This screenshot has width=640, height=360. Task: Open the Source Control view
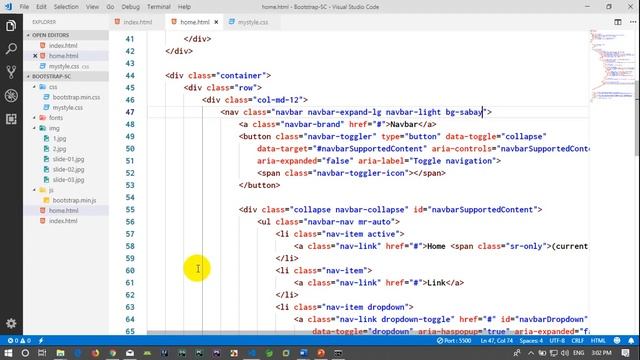(11, 72)
